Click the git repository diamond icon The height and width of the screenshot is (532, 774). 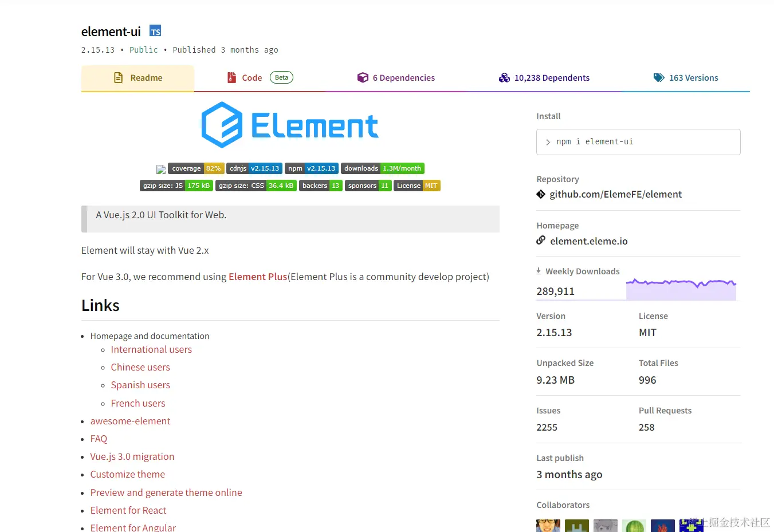(541, 194)
